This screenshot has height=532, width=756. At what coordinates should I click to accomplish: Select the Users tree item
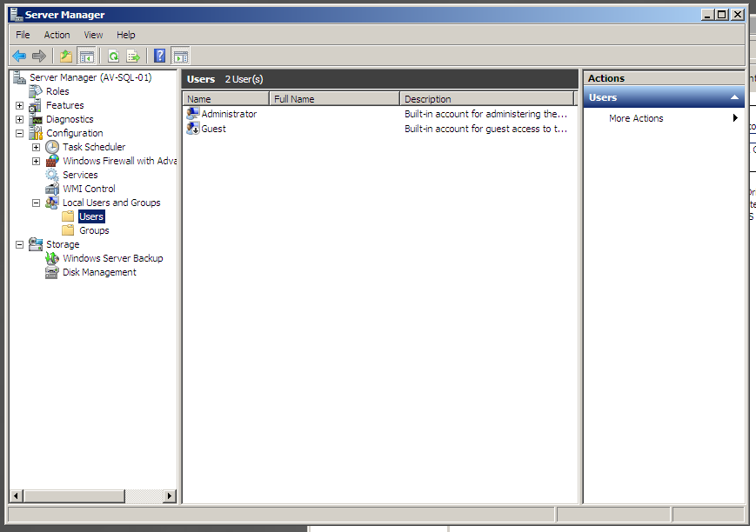91,216
